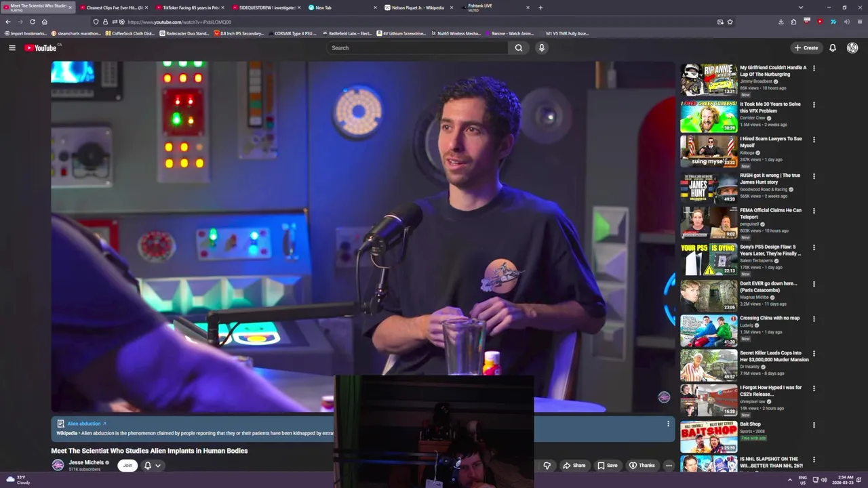The height and width of the screenshot is (488, 868).
Task: Open the Alien abduction Wikipedia link
Action: coord(87,424)
